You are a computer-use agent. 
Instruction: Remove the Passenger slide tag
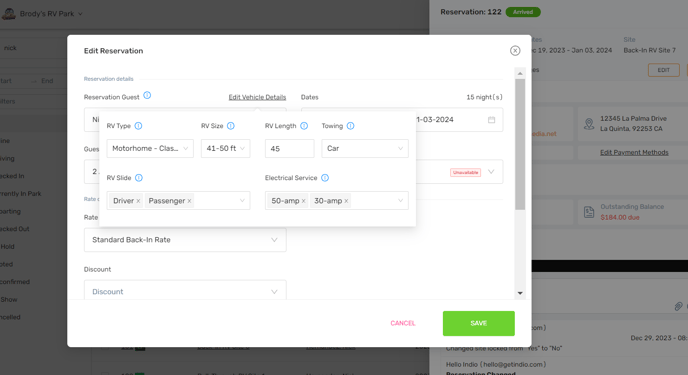point(190,201)
